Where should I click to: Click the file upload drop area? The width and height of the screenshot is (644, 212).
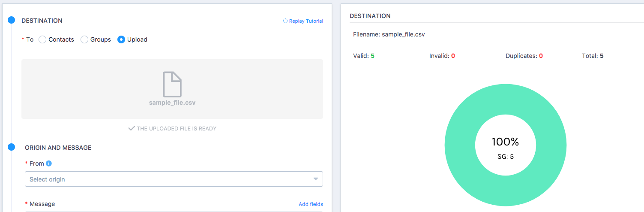pos(172,89)
